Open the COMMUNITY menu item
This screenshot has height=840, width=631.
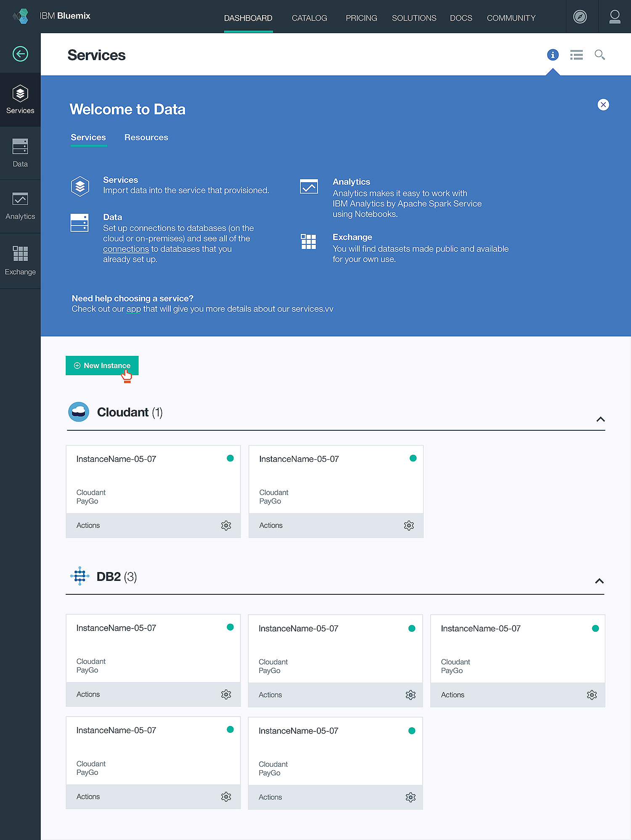[511, 18]
